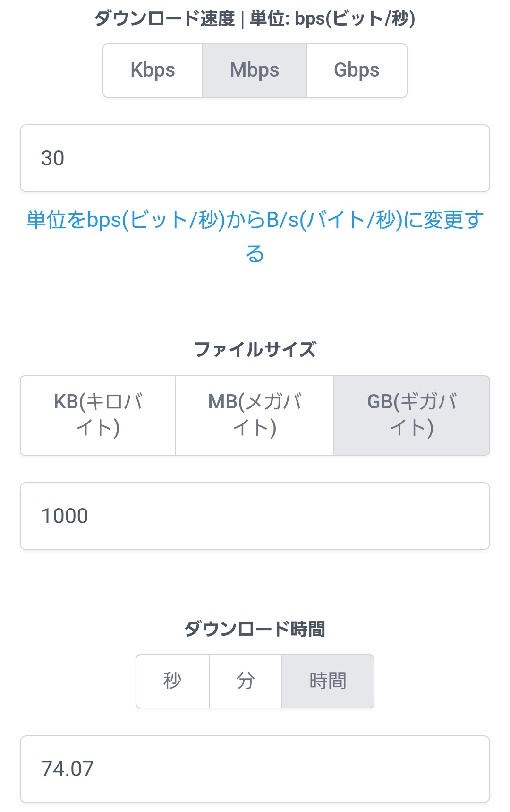Choose KB(キロバイト) as file size unit
Image resolution: width=510 pixels, height=812 pixels.
(98, 415)
